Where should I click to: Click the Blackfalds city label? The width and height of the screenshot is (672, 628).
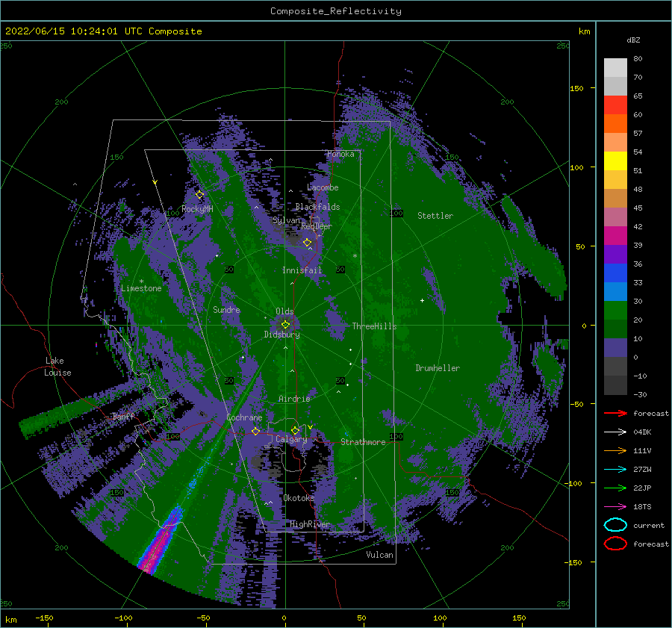(317, 207)
